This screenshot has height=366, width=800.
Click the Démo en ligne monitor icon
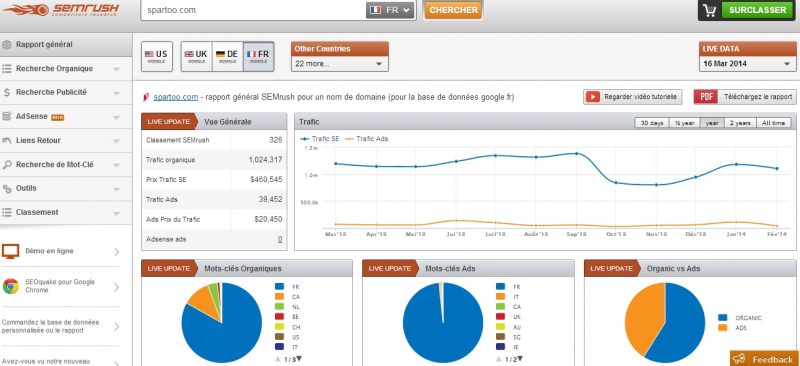point(10,251)
